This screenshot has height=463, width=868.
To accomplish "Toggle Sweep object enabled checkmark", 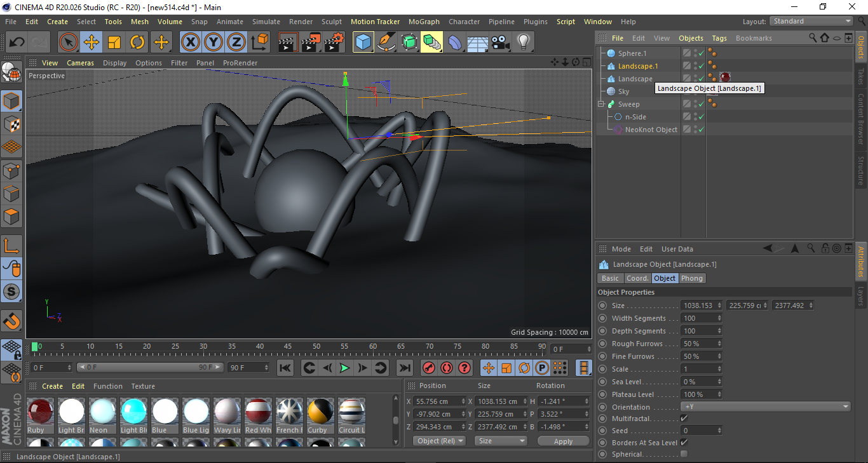I will coord(701,104).
